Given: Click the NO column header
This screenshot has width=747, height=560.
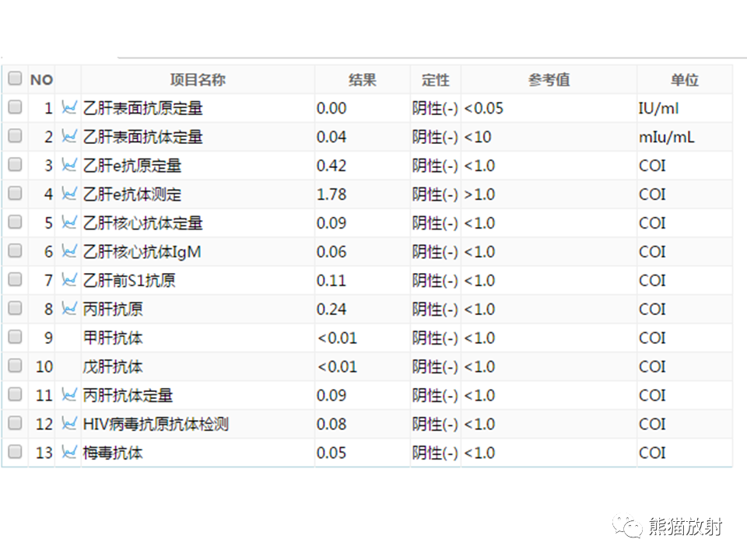Looking at the screenshot, I should click(41, 79).
